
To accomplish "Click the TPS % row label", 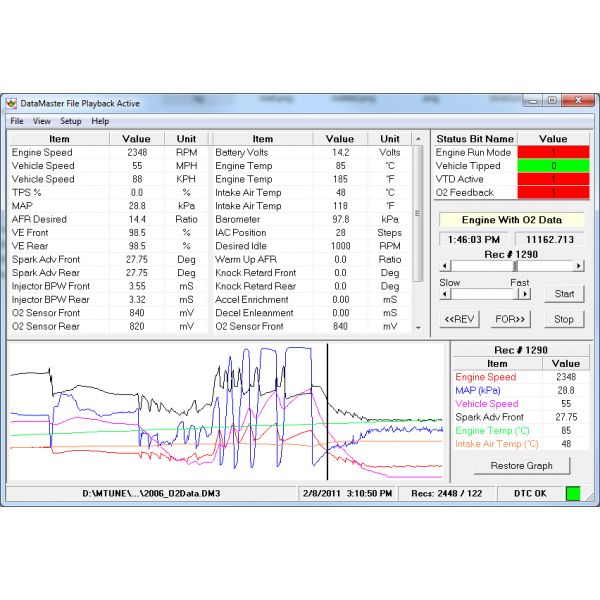I will [26, 192].
